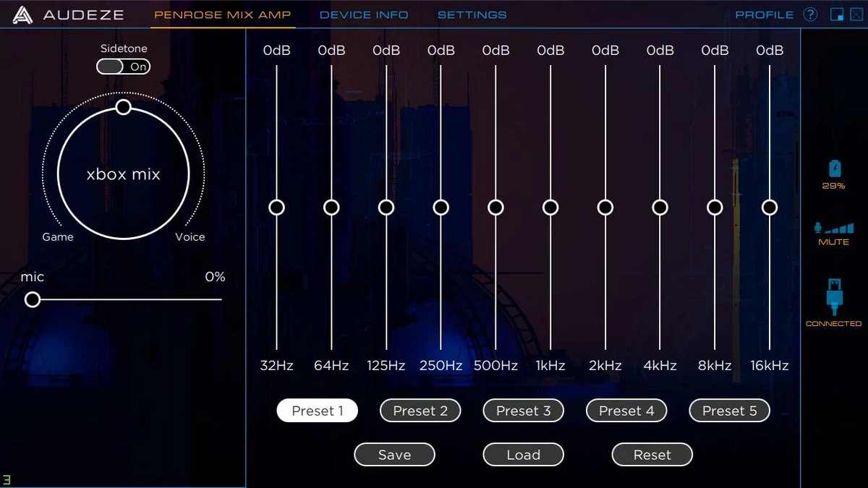Screen dimensions: 868x488
Task: Save the current EQ settings
Action: tap(394, 455)
